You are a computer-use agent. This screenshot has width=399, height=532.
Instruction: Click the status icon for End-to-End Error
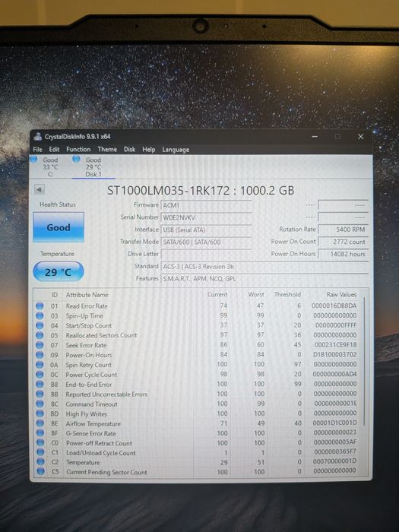click(x=40, y=385)
